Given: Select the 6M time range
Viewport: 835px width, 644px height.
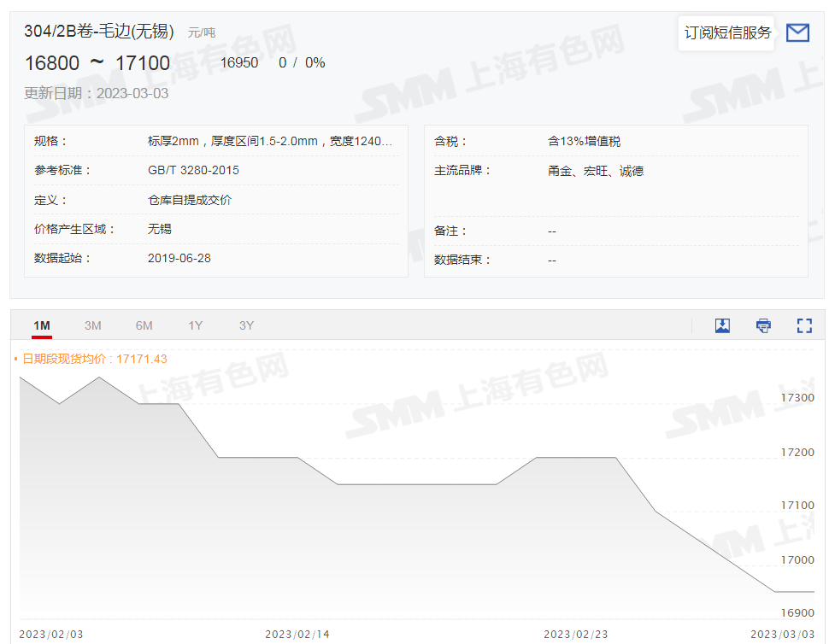Looking at the screenshot, I should tap(144, 325).
